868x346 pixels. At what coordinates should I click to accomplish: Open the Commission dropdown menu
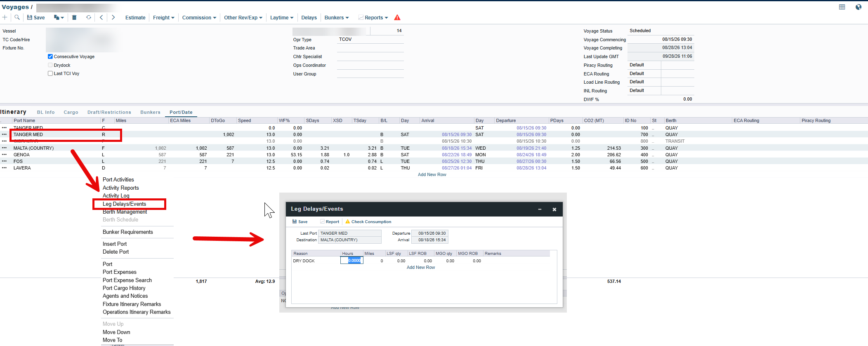[x=199, y=17]
